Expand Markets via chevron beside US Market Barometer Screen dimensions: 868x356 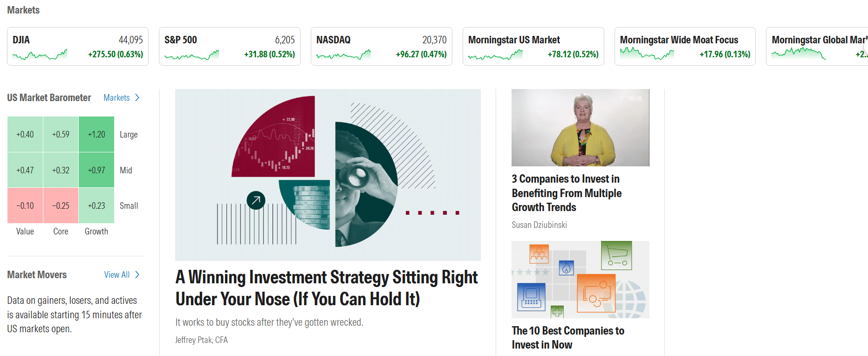137,98
